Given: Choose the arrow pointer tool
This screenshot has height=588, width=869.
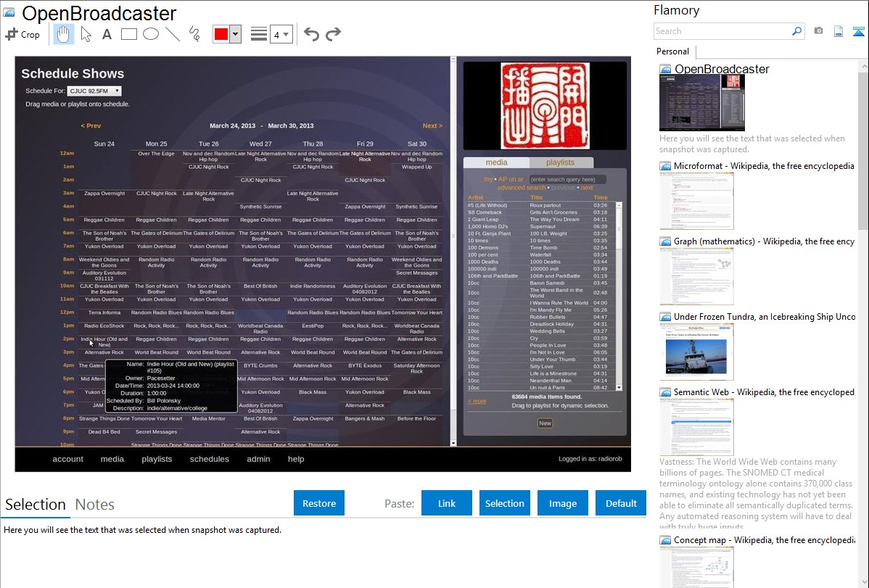Looking at the screenshot, I should pyautogui.click(x=86, y=34).
